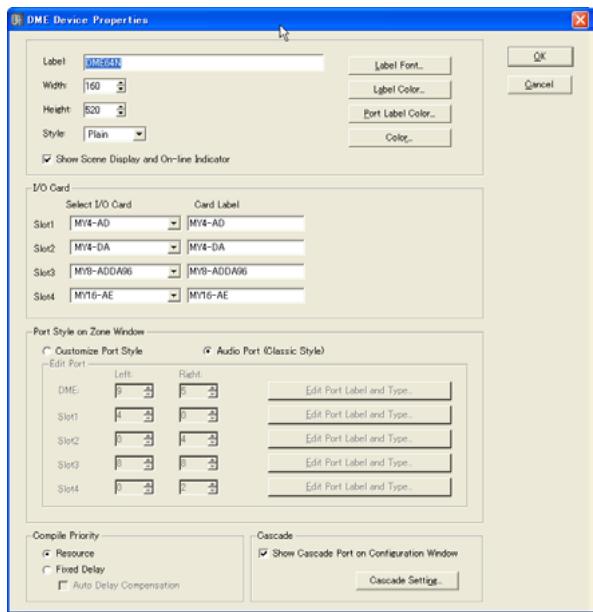
Task: Click the Label text field
Action: click(203, 63)
